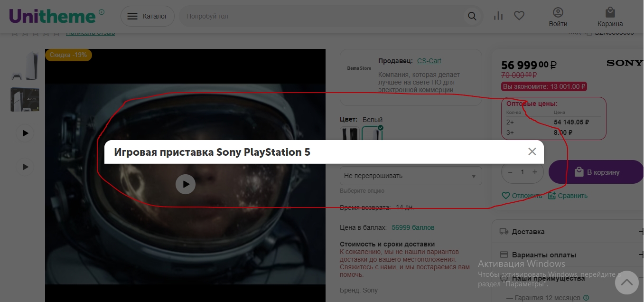Select the second video thumbnail play button

25,167
